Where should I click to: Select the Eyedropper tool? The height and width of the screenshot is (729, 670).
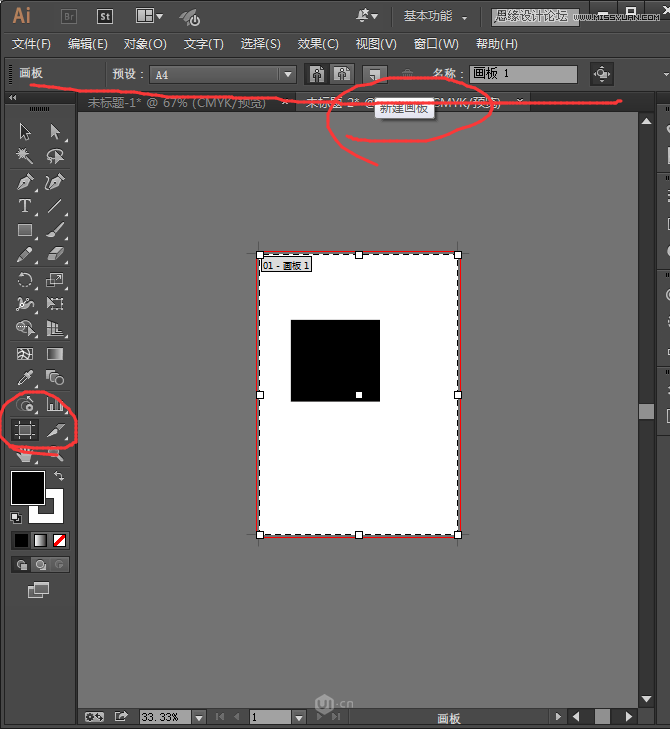tap(25, 378)
